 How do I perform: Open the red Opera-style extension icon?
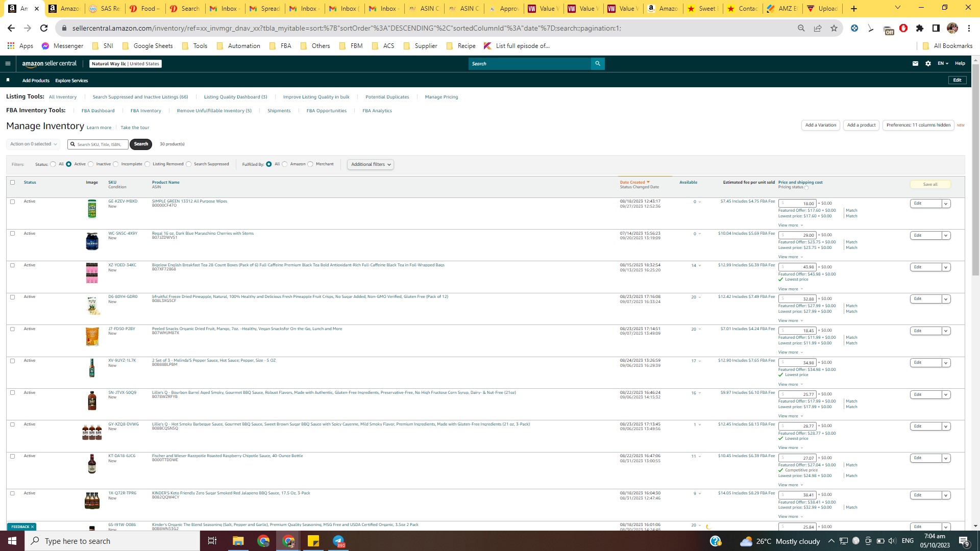coord(903,28)
